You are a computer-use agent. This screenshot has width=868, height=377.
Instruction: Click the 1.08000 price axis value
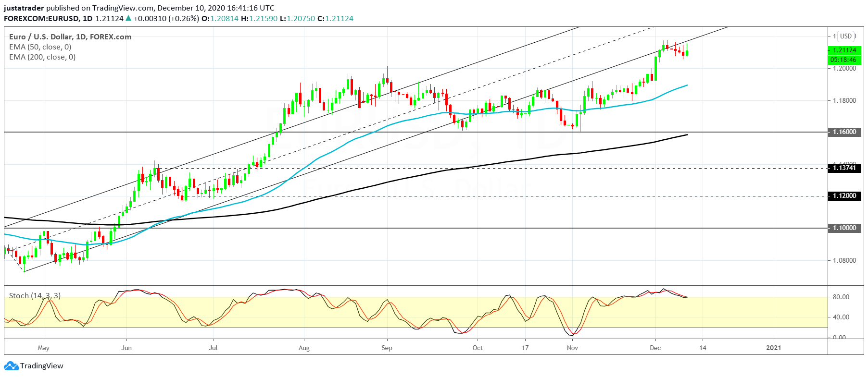[844, 260]
